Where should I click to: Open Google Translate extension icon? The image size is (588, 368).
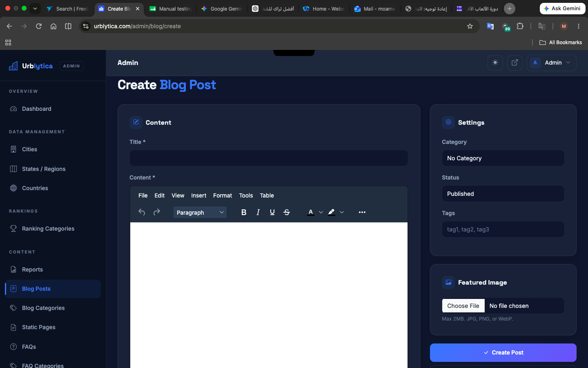pyautogui.click(x=490, y=26)
